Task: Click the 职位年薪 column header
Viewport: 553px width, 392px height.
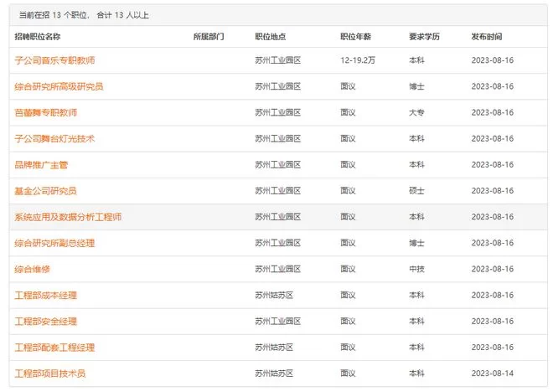Action: [x=356, y=37]
